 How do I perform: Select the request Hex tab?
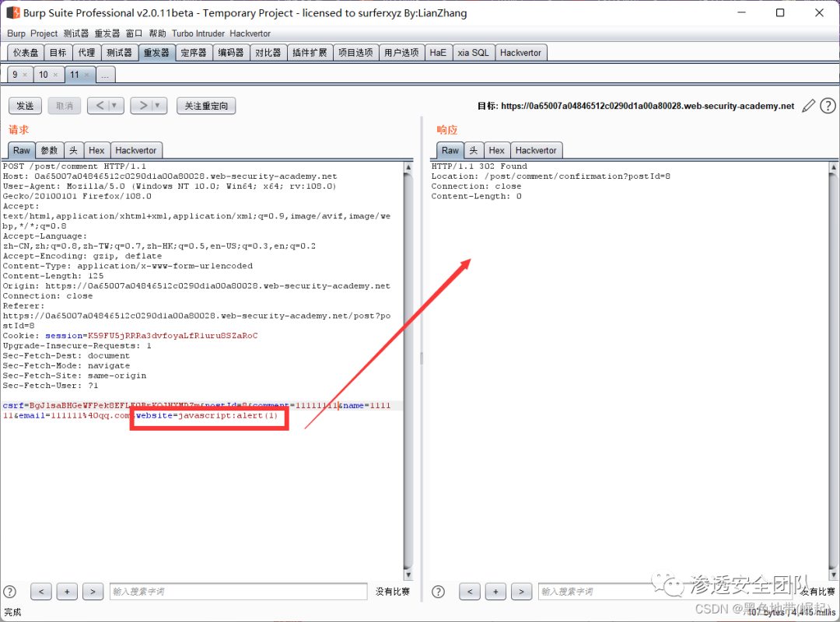(x=96, y=151)
